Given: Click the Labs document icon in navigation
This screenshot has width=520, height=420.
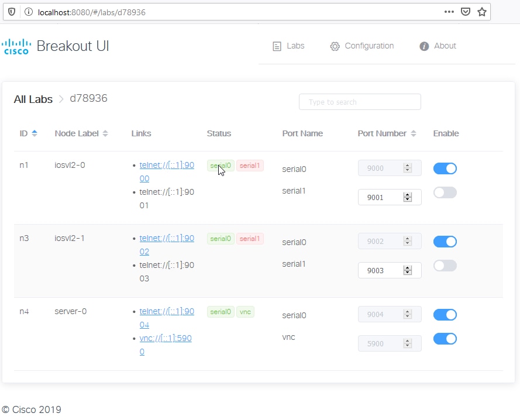Looking at the screenshot, I should 278,46.
